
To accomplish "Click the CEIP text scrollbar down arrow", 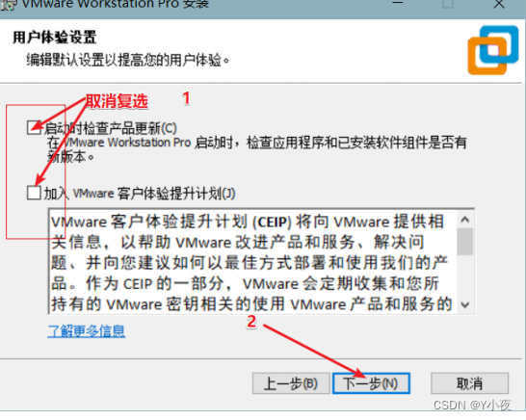I will [465, 305].
